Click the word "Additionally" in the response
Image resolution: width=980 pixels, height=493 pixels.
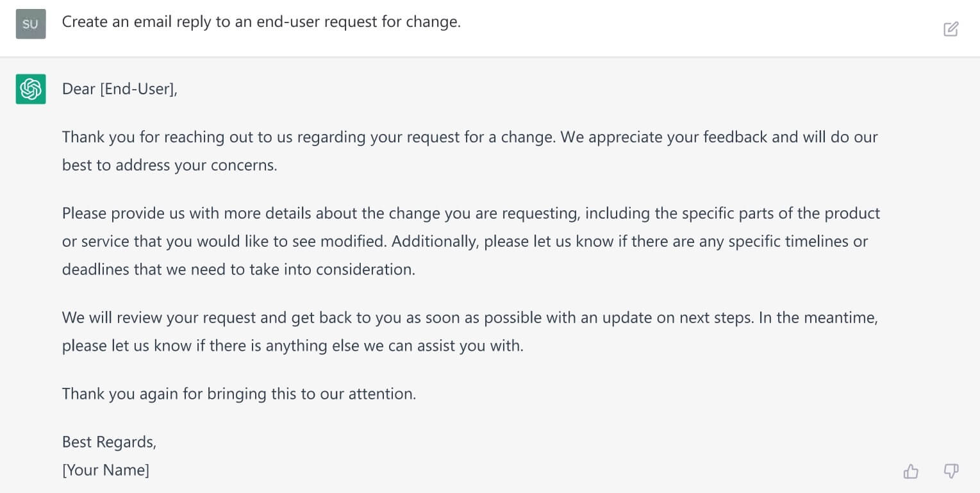[x=433, y=241]
